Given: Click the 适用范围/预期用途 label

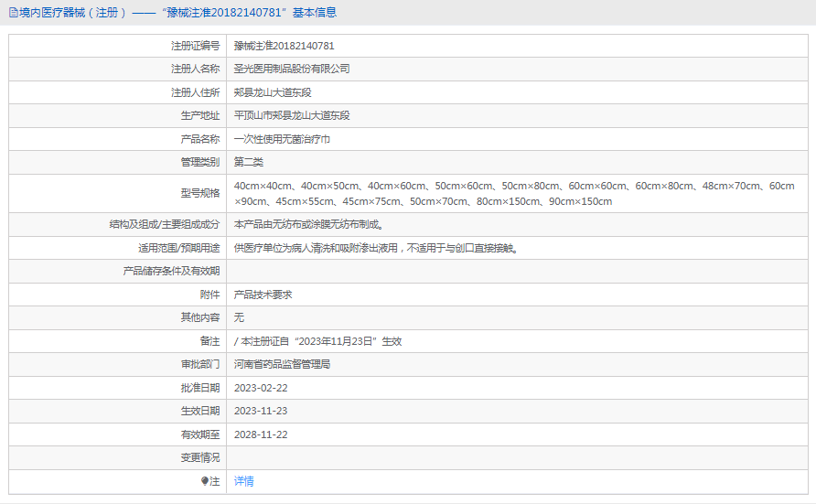Looking at the screenshot, I should 178,248.
